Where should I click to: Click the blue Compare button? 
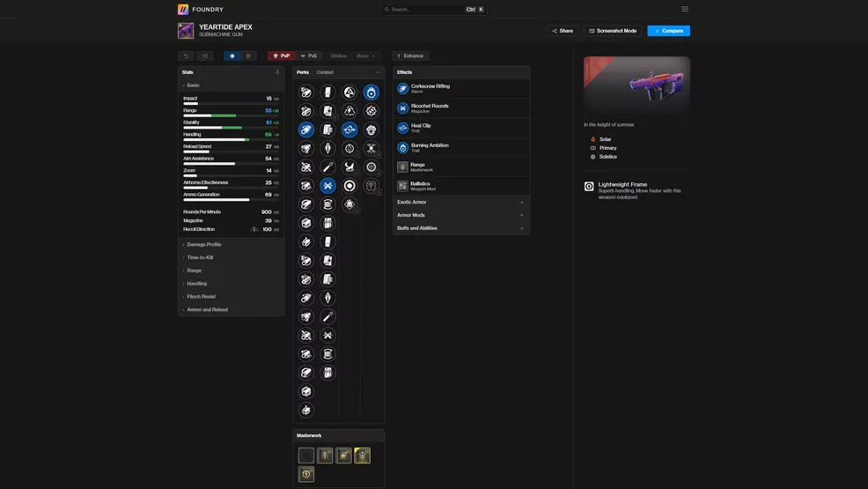point(669,31)
